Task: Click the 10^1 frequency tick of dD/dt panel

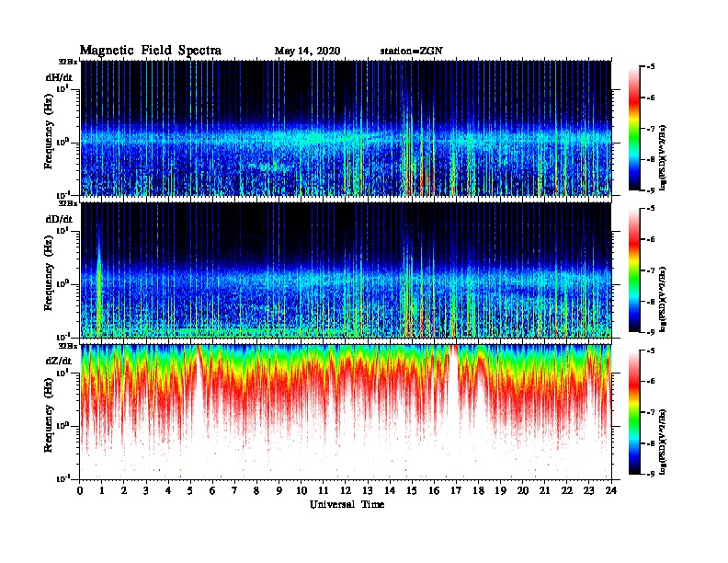Action: (63, 230)
